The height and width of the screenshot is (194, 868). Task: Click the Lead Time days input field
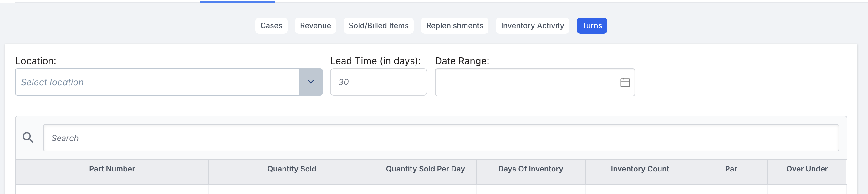[x=378, y=82]
